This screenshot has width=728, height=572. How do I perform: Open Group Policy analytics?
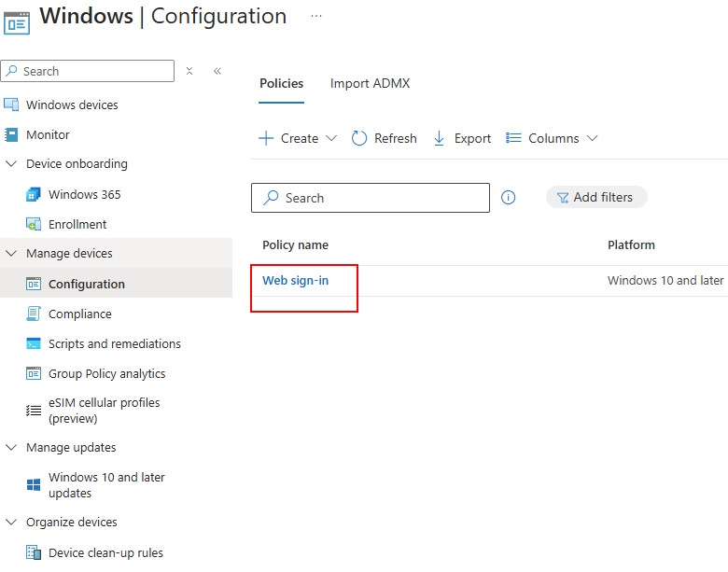tap(106, 374)
